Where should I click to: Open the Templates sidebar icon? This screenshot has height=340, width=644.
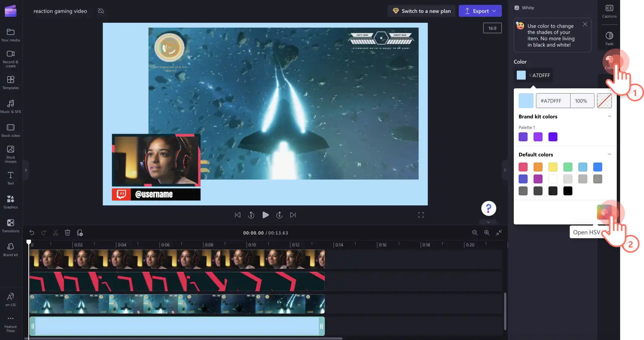10,83
